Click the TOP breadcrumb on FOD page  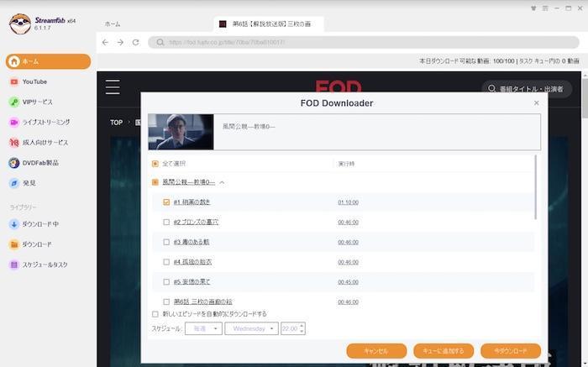(x=116, y=123)
